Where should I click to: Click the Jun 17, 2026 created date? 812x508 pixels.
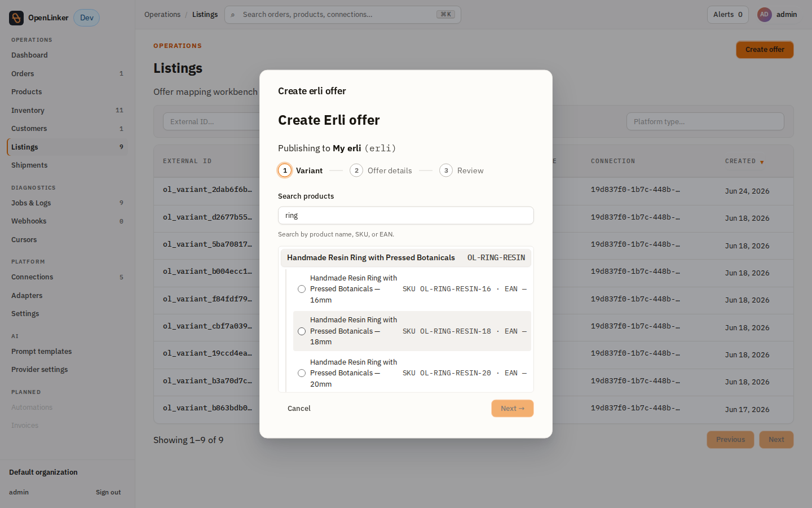747,410
